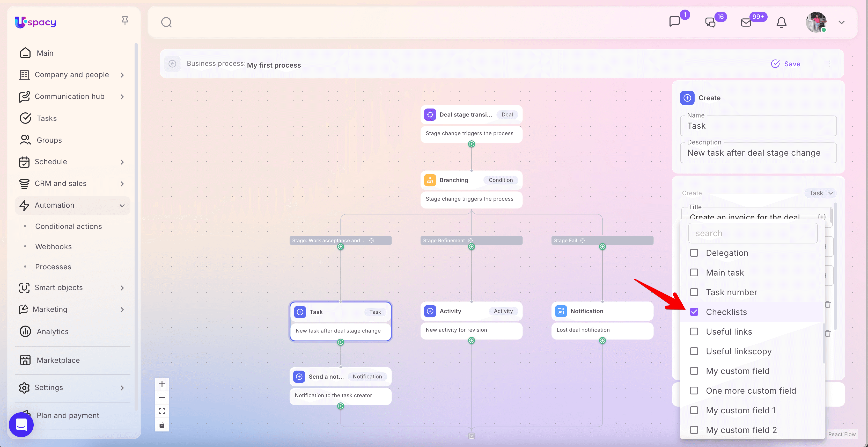868x447 pixels.
Task: Go back with the arrow button
Action: (x=172, y=64)
